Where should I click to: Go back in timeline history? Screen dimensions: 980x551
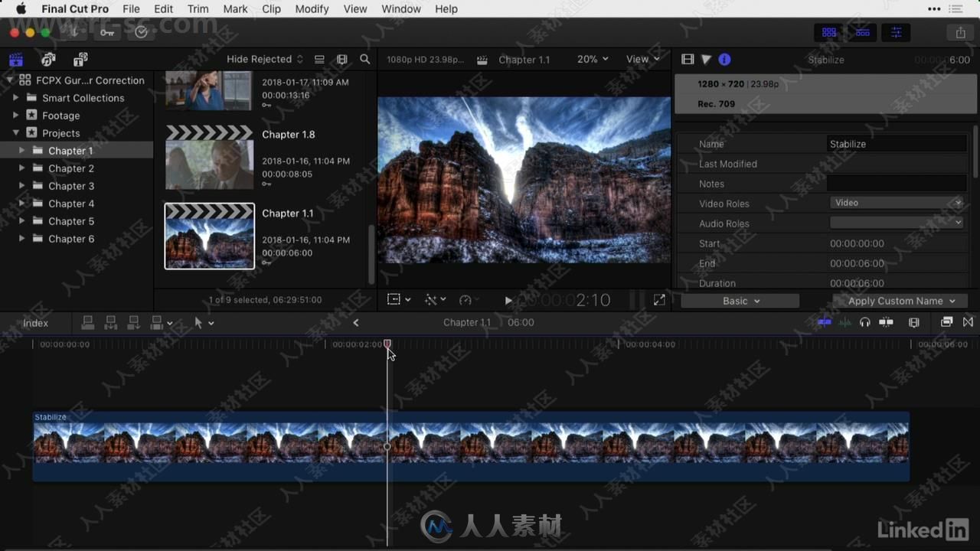coord(356,323)
